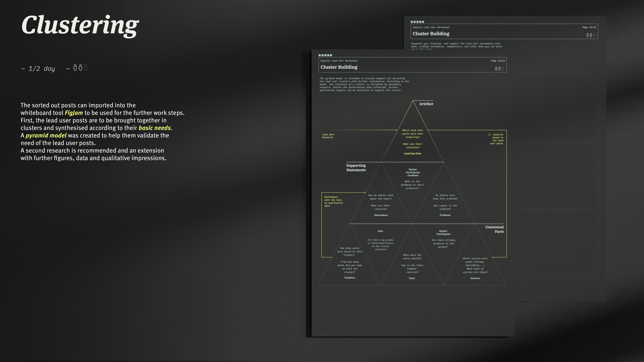Click the highlighted 'pyramid model' text
This screenshot has width=644, height=362.
point(46,135)
